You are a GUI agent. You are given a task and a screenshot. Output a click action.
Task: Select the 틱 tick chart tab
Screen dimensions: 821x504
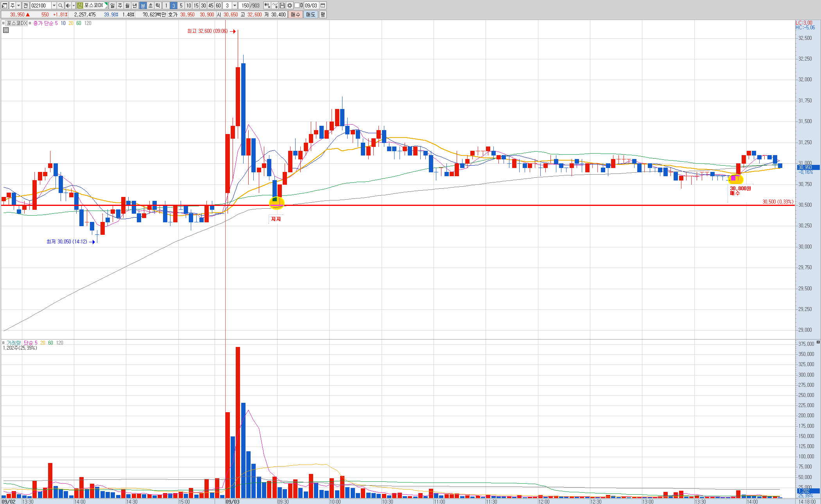[158, 5]
